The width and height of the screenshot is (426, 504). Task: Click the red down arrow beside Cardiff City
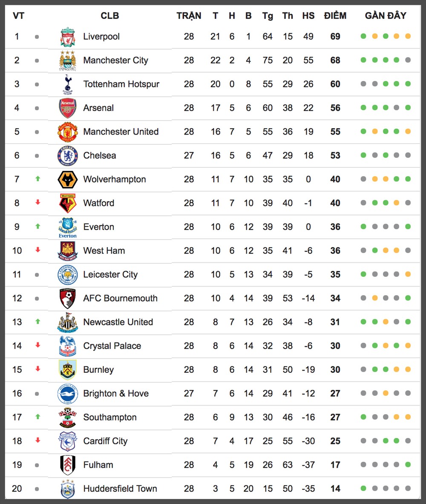pyautogui.click(x=37, y=441)
